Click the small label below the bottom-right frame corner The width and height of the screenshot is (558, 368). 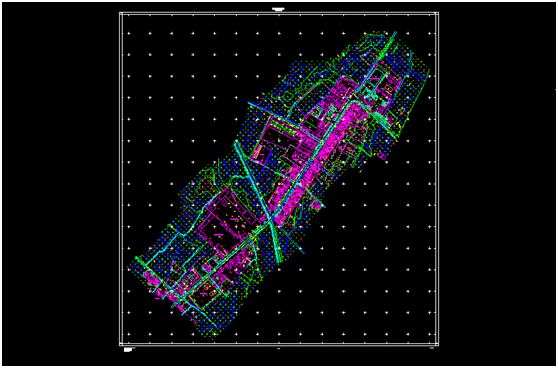coord(432,348)
